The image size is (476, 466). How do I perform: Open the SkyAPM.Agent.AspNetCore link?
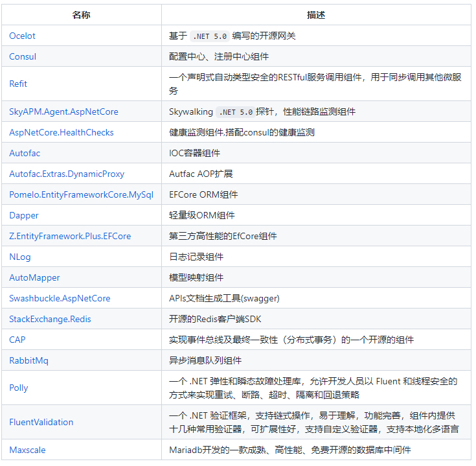click(x=63, y=111)
